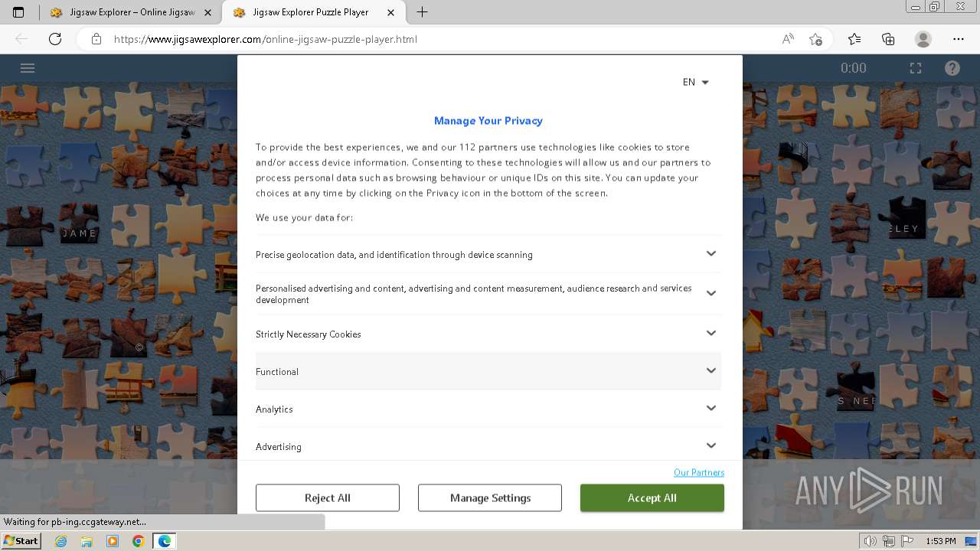Expand the Analytics cookies section

pos(488,409)
